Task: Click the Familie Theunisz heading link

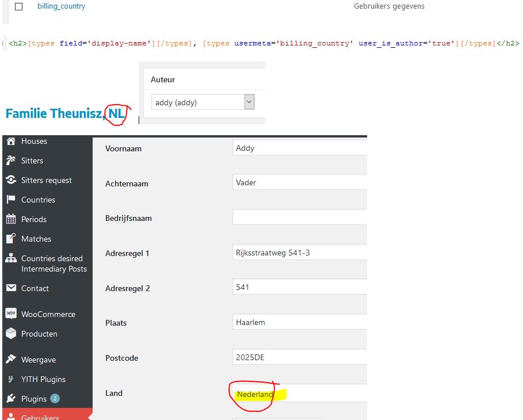Action: [x=55, y=114]
